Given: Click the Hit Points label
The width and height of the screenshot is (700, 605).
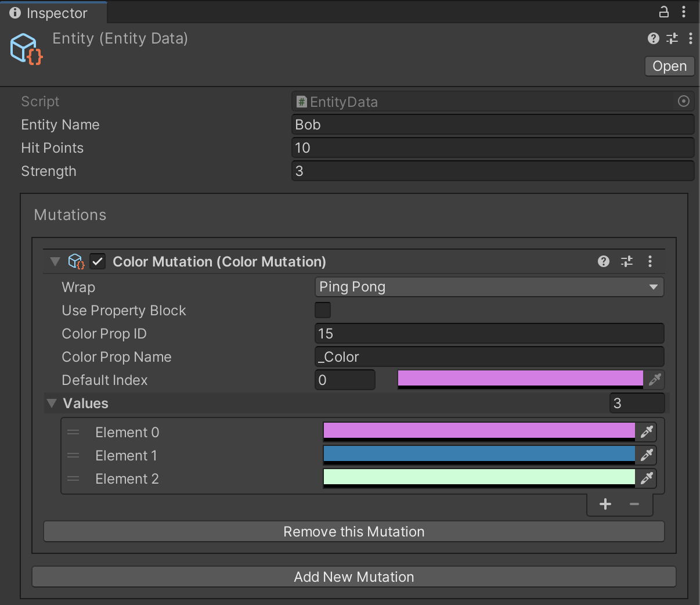Looking at the screenshot, I should [52, 148].
